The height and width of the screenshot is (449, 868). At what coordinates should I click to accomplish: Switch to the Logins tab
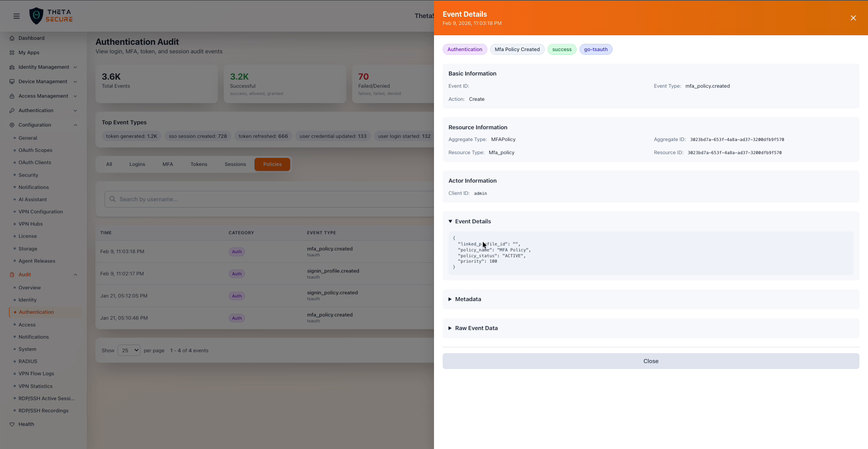point(137,164)
